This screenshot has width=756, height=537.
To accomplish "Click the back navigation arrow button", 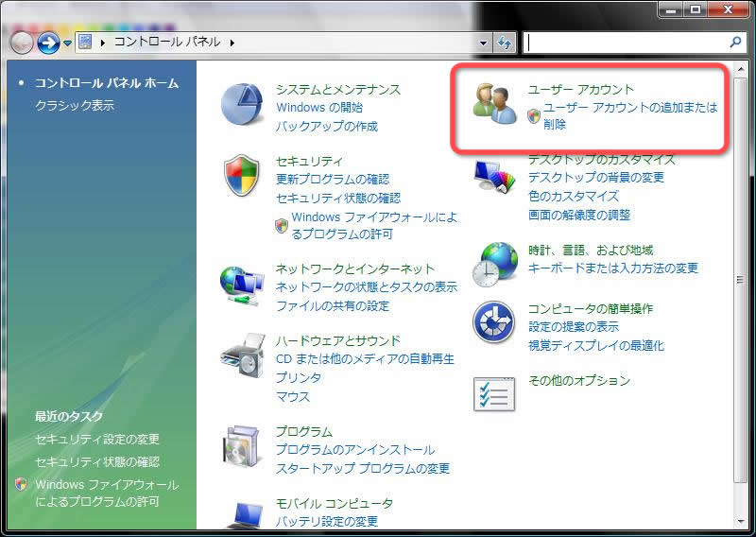I will point(22,43).
